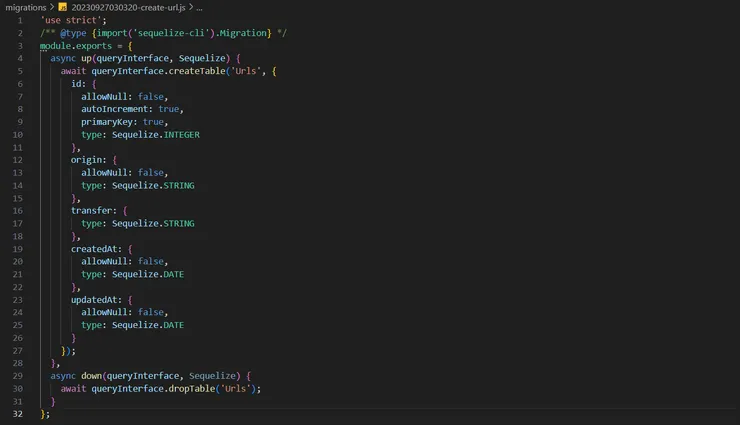
Task: Click the createdAt property key
Action: 94,249
